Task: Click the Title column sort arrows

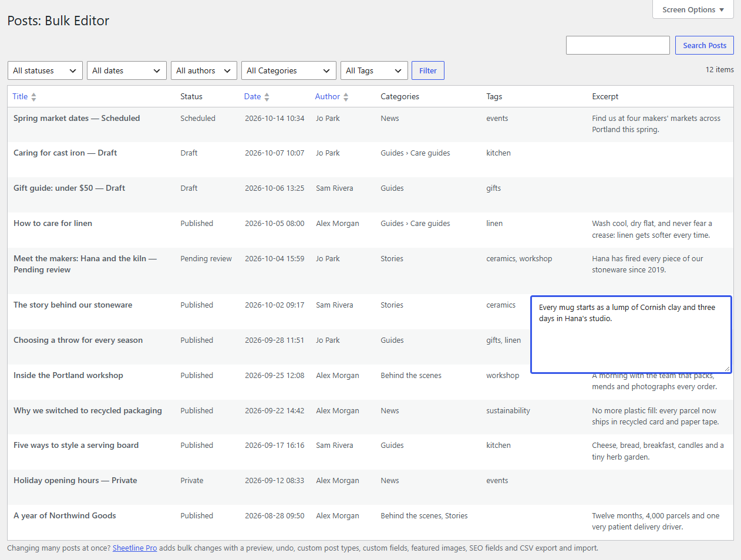Action: point(33,97)
